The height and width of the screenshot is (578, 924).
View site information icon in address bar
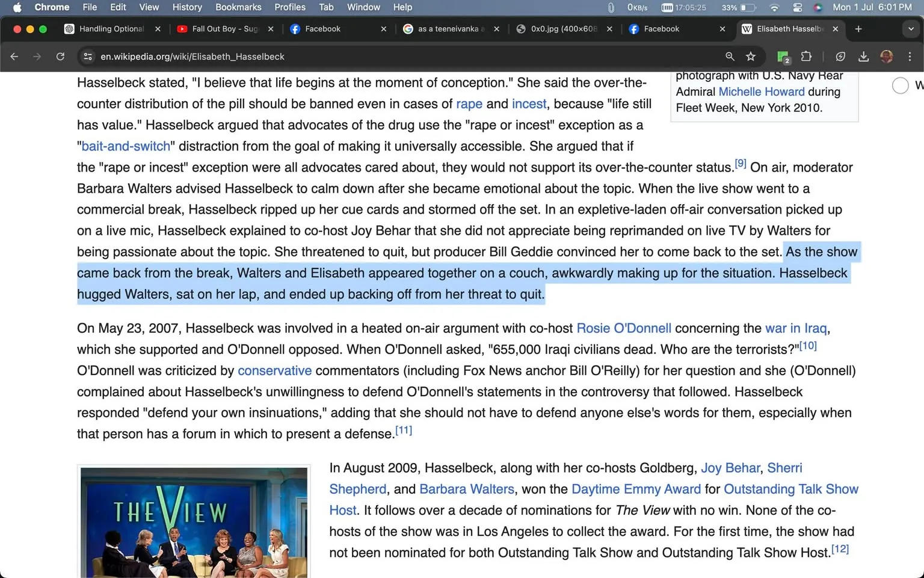[x=88, y=57]
